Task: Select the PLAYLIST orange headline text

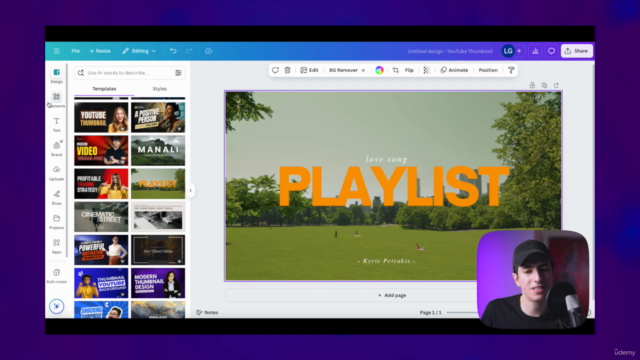Action: (x=394, y=186)
